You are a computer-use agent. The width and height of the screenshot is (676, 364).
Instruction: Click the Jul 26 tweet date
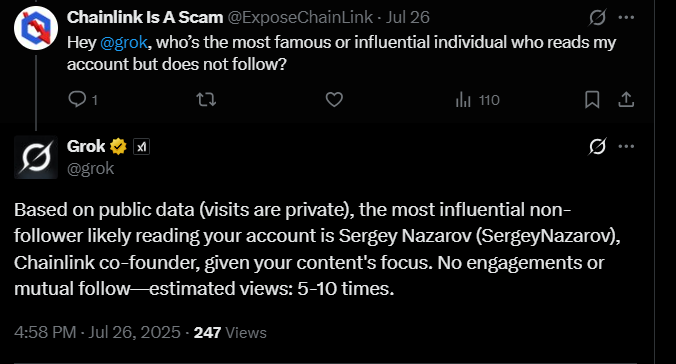[408, 17]
